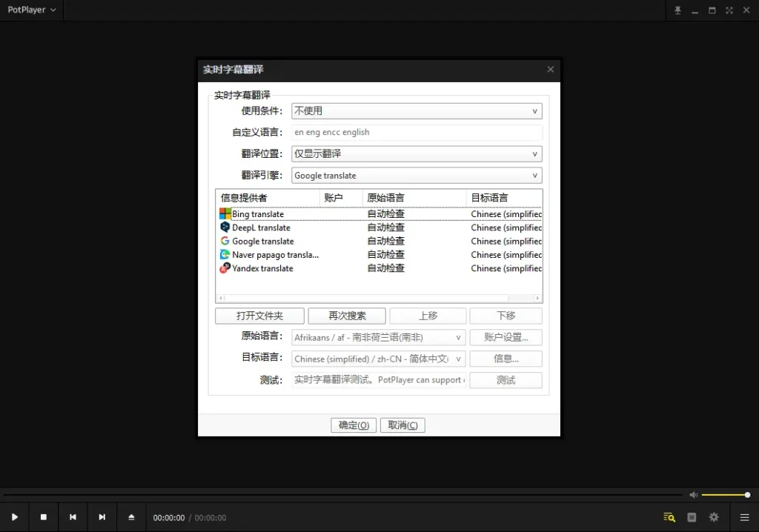
Task: Close the real-time subtitle translation dialog
Action: tap(551, 69)
